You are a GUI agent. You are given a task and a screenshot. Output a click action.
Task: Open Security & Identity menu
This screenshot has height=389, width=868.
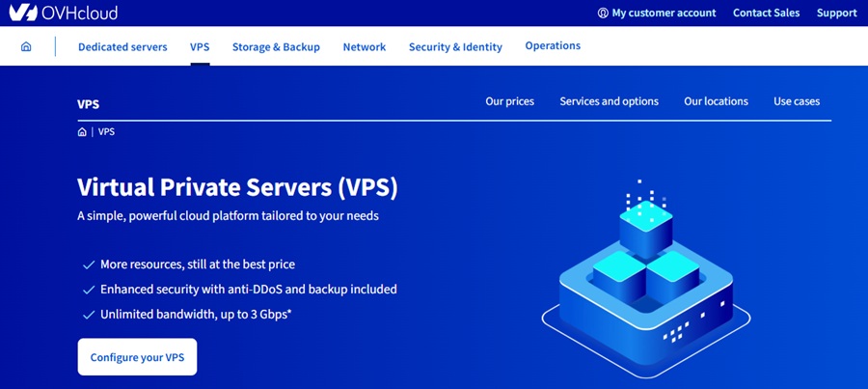[x=455, y=47]
